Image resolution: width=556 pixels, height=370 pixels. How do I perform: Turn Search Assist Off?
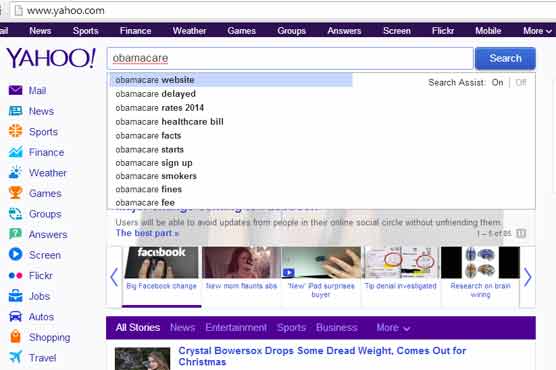(x=521, y=82)
